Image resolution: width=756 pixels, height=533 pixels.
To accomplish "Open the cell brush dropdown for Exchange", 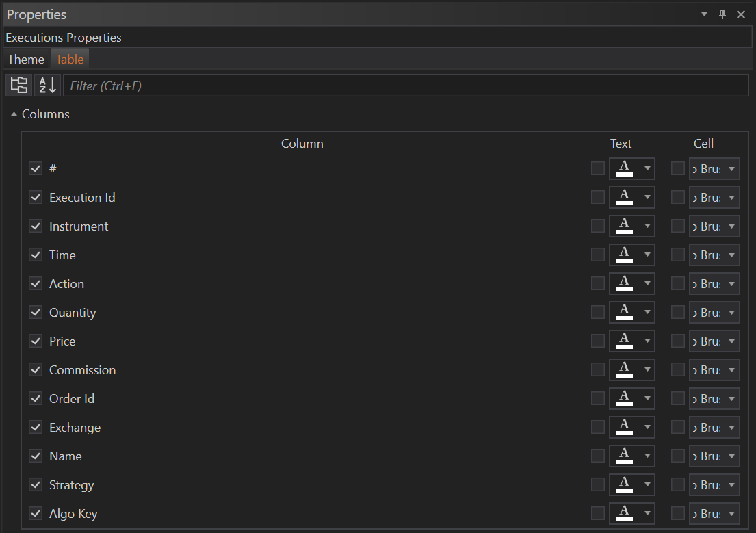I will (x=731, y=428).
